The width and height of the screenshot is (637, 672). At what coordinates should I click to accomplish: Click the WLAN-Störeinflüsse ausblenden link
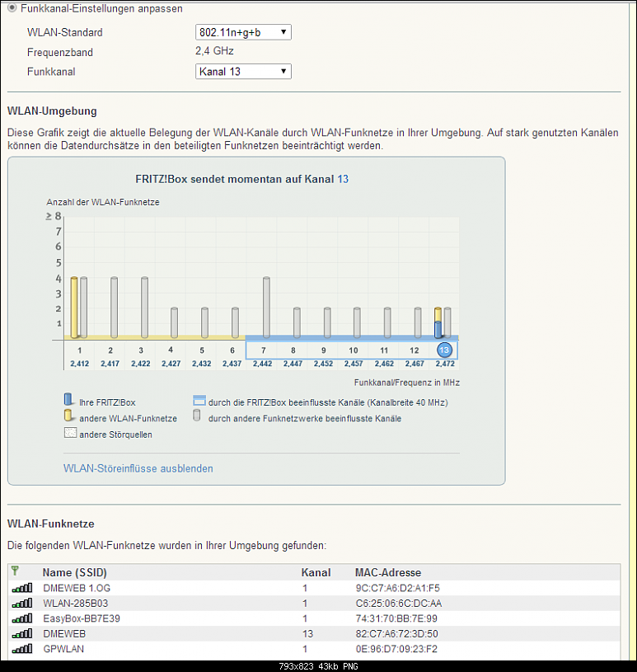[138, 468]
